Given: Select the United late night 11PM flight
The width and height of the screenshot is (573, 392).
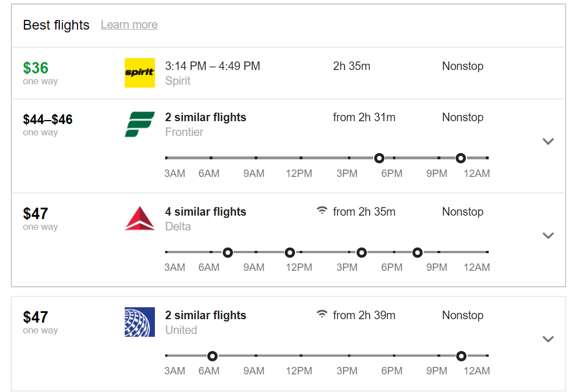Looking at the screenshot, I should 461,356.
